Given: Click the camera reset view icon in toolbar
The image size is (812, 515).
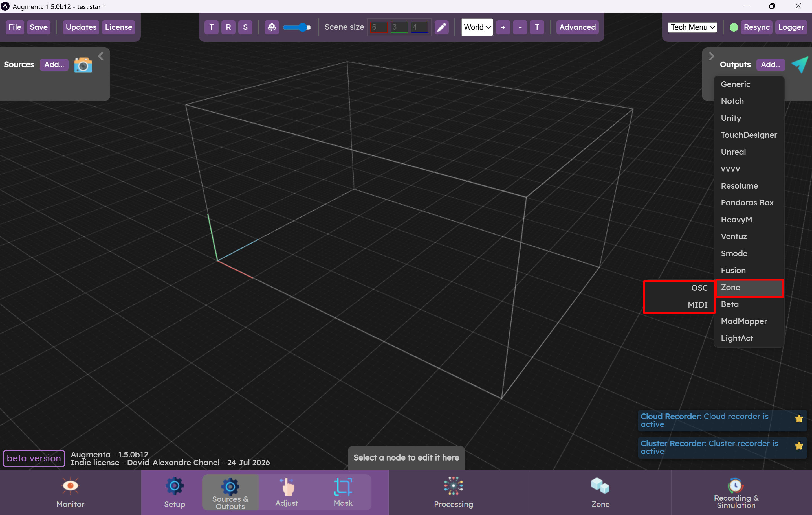Looking at the screenshot, I should tap(271, 27).
